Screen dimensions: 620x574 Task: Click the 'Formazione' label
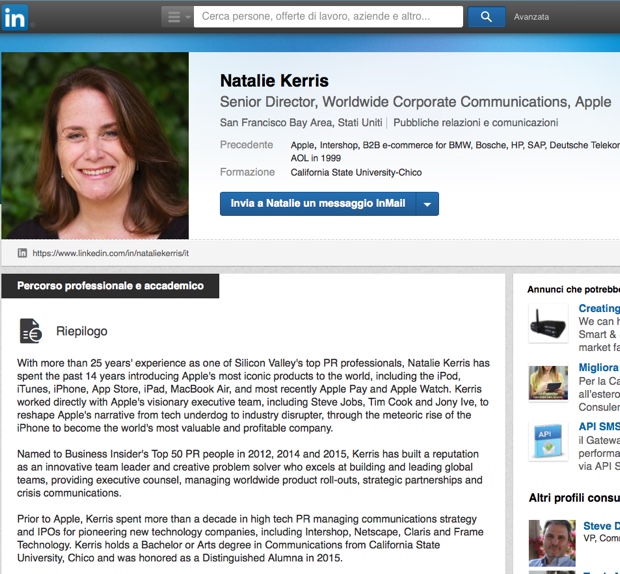click(x=247, y=172)
